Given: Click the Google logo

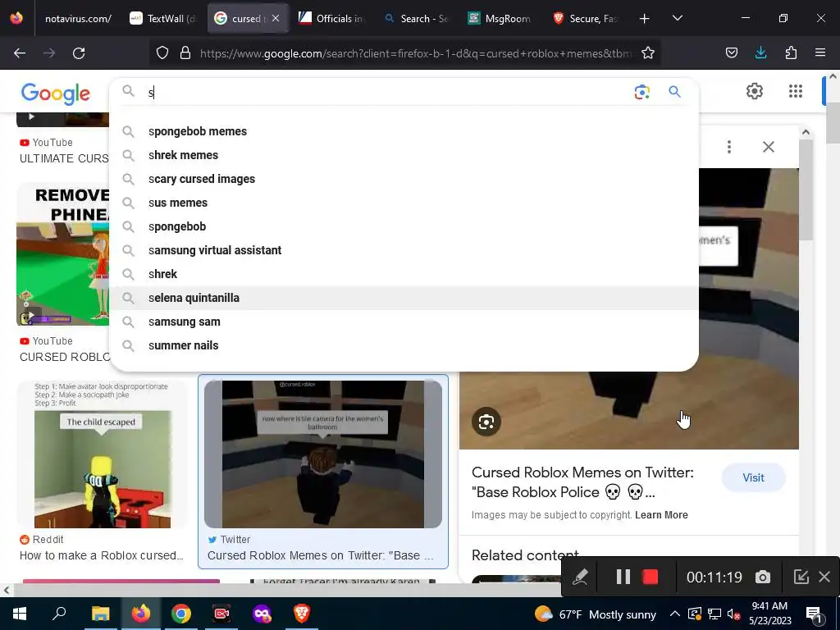Looking at the screenshot, I should [x=56, y=94].
